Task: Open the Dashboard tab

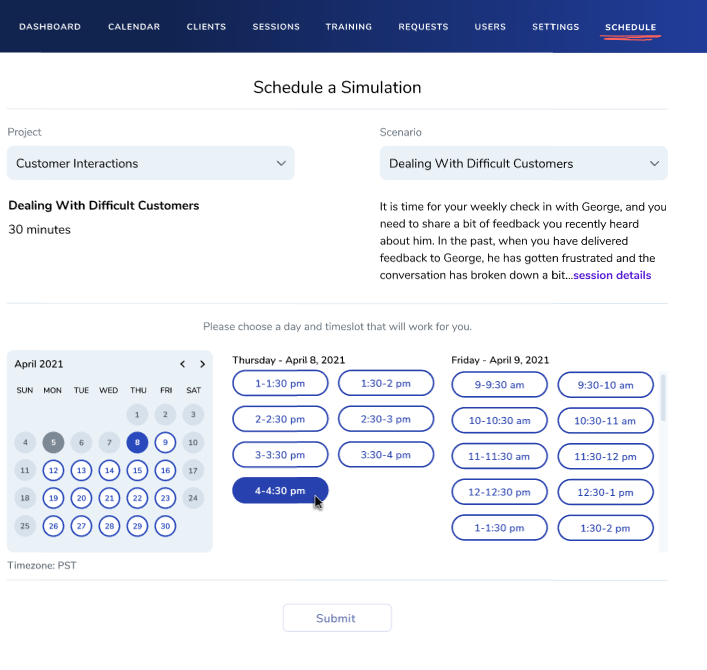Action: 50,27
